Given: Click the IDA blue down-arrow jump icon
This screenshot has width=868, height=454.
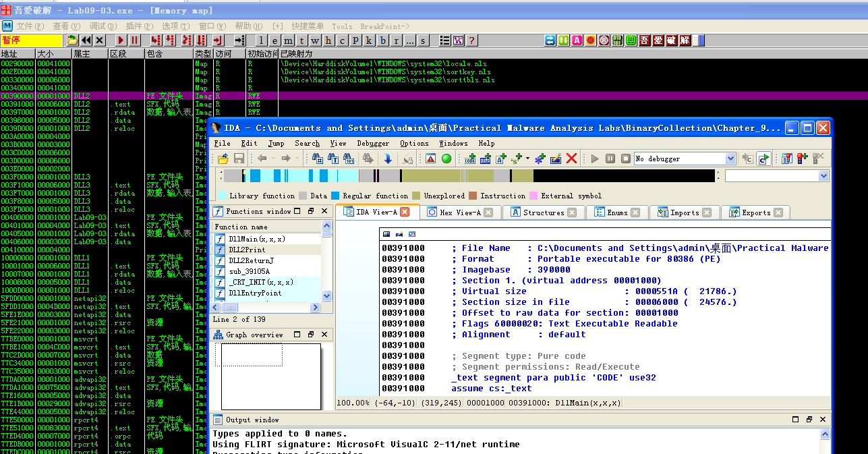Looking at the screenshot, I should 388,159.
